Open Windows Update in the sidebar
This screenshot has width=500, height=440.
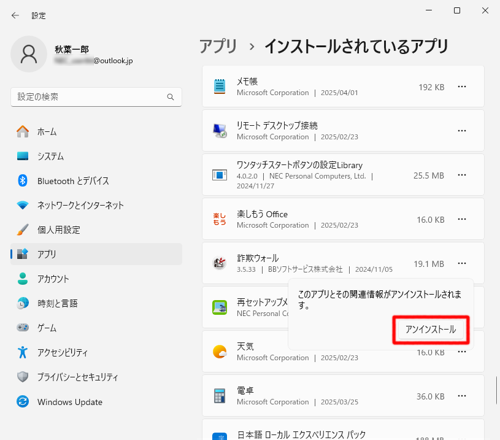tap(96, 402)
